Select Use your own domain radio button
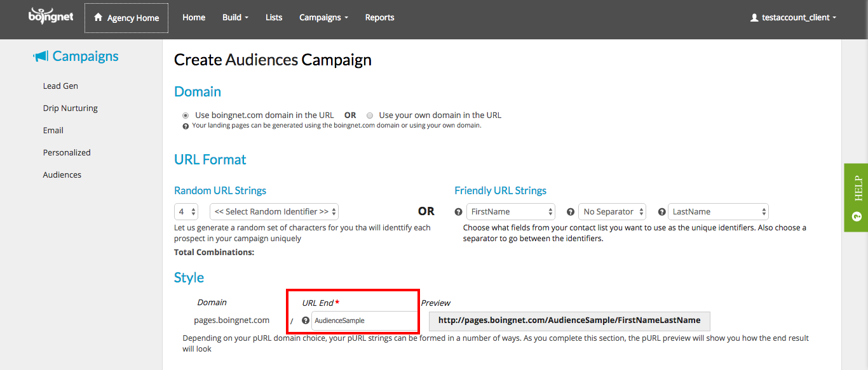The image size is (868, 370). (x=370, y=116)
